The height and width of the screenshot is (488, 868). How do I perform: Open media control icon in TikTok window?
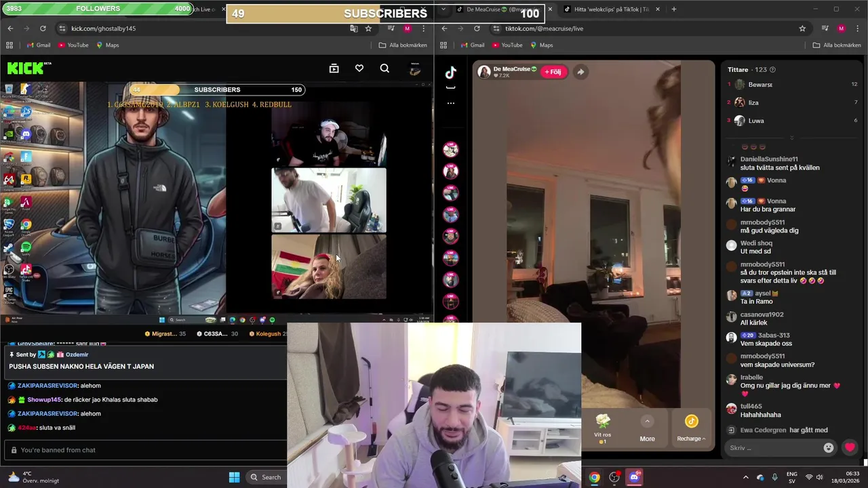825,28
